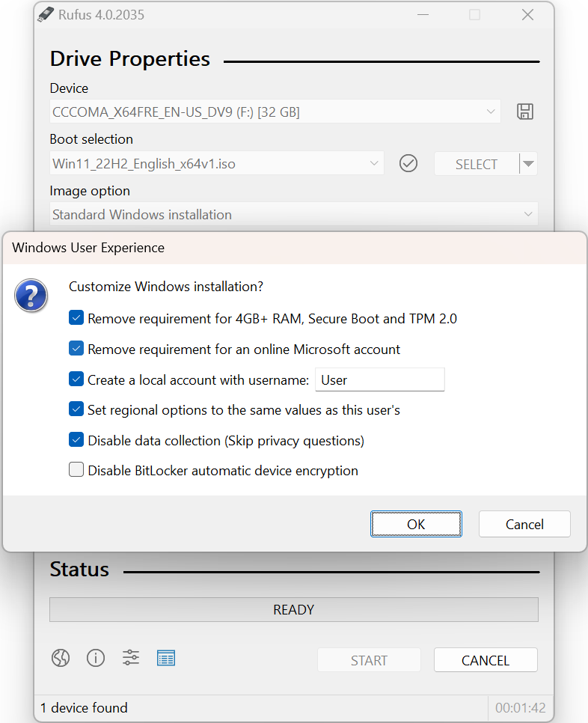Click the READY status progress bar
The image size is (588, 723).
(x=293, y=609)
